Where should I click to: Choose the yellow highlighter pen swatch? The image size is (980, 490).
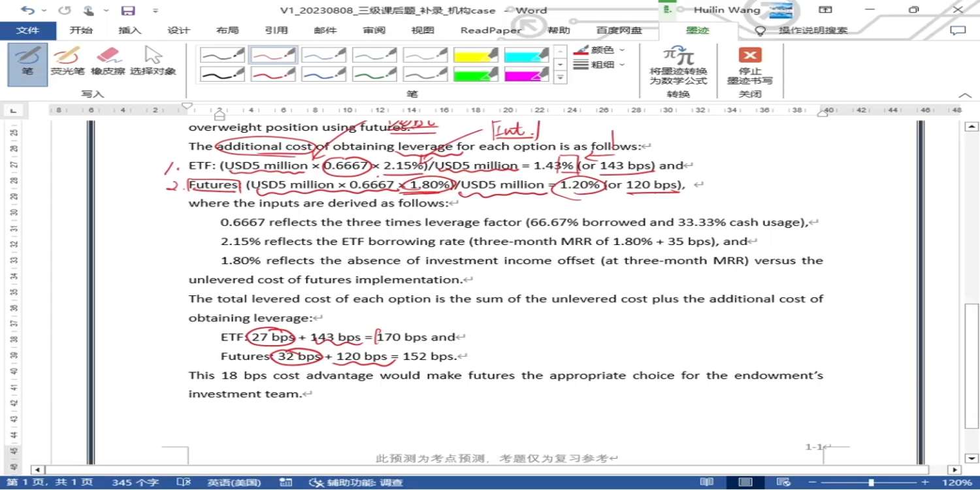(476, 55)
